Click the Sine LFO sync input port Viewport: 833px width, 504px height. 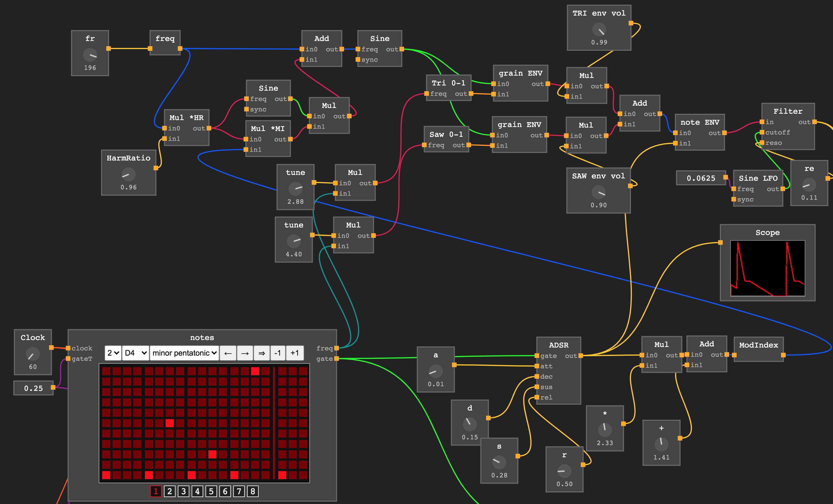pos(734,199)
